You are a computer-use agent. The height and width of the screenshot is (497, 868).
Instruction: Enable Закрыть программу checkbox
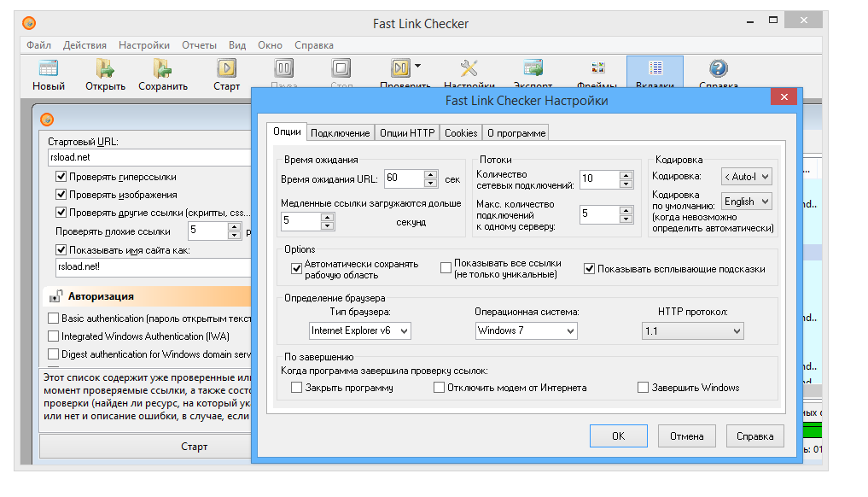click(x=296, y=388)
